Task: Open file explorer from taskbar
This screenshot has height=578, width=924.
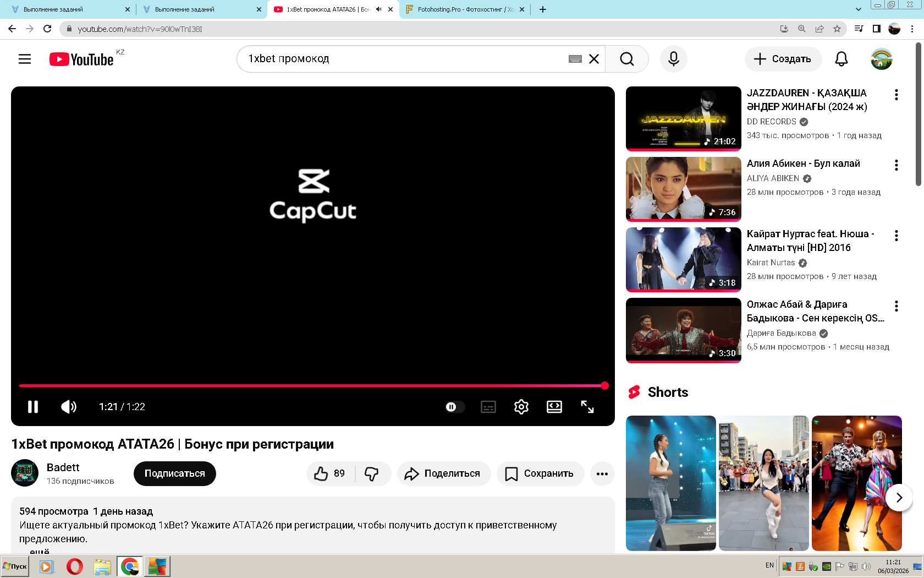Action: click(x=102, y=566)
